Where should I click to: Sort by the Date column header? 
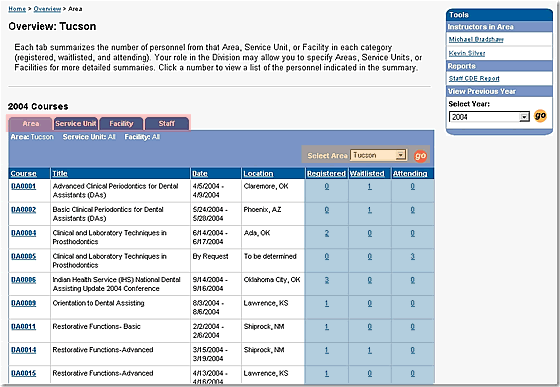tap(200, 174)
